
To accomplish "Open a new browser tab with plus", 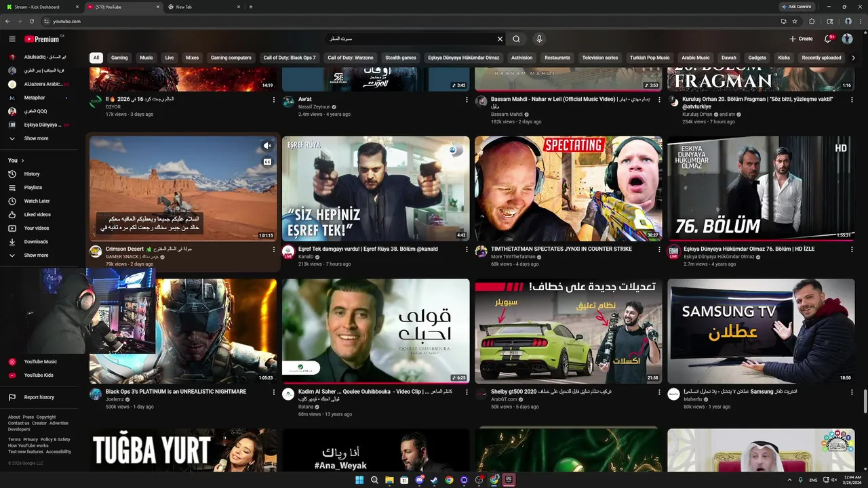I will [x=251, y=7].
